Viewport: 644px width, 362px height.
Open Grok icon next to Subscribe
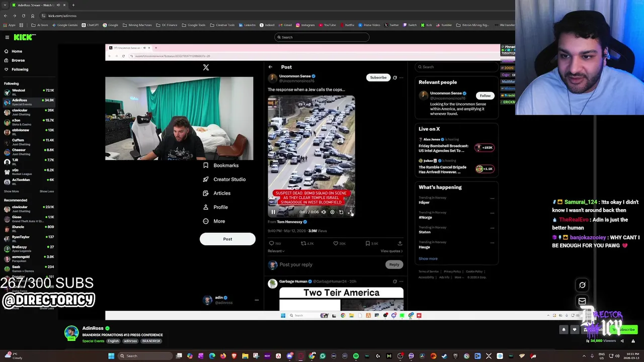click(395, 77)
